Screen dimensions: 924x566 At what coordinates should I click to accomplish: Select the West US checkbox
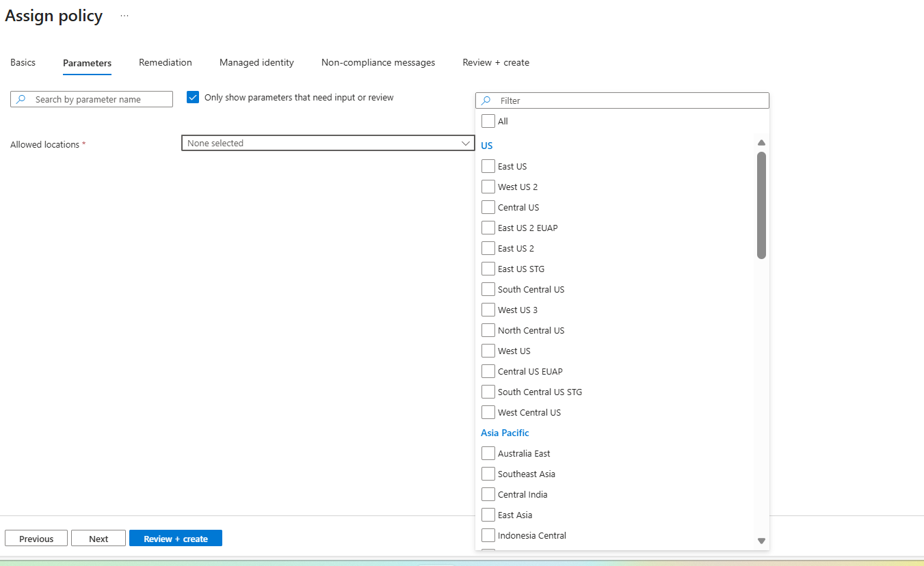pyautogui.click(x=488, y=351)
